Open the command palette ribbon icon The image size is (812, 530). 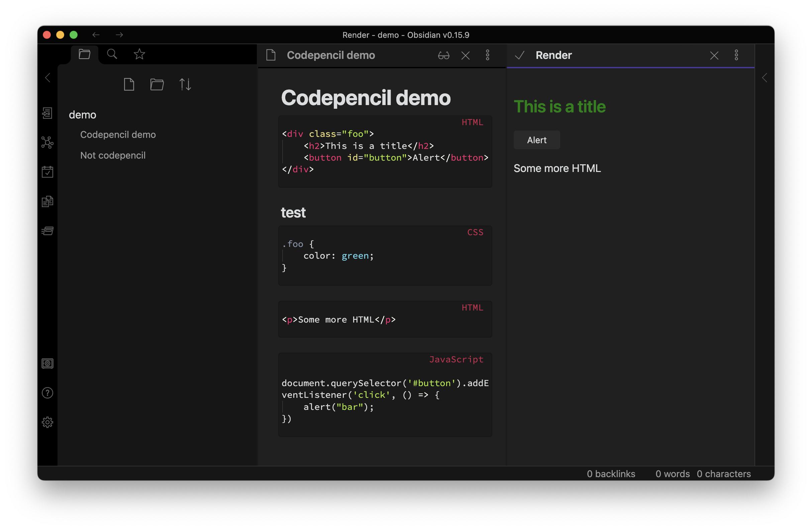pyautogui.click(x=47, y=231)
